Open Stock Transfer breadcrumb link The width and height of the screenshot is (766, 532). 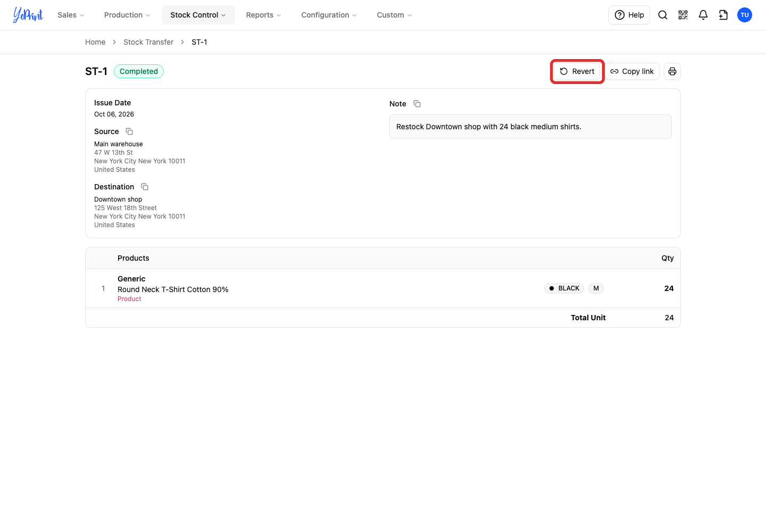tap(148, 42)
